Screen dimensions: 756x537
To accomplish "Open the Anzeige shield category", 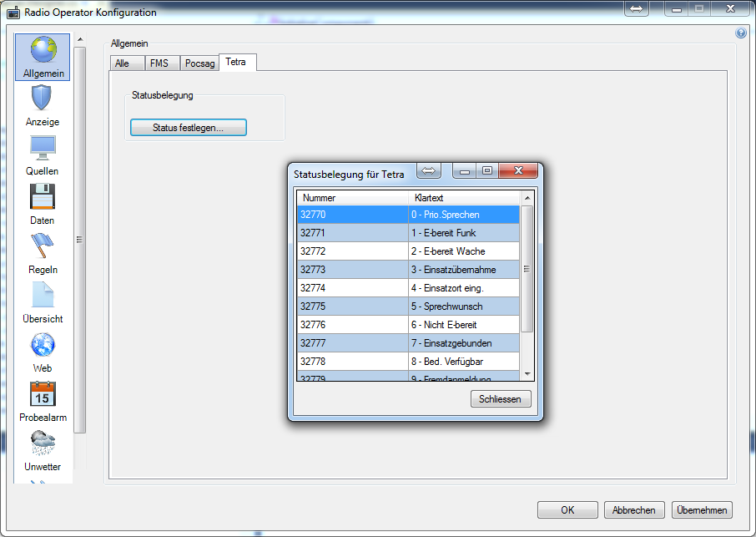I will point(42,106).
